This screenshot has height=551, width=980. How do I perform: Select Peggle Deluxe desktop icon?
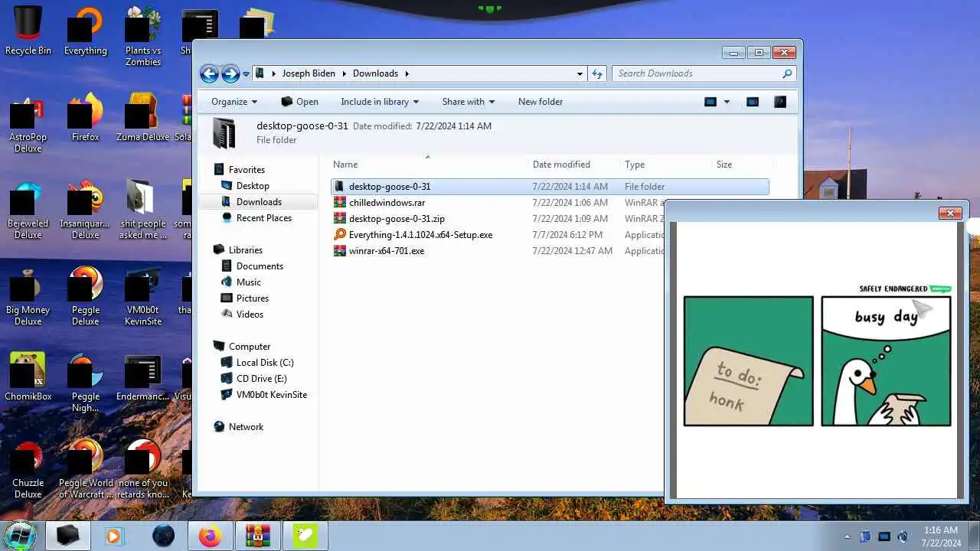(86, 295)
